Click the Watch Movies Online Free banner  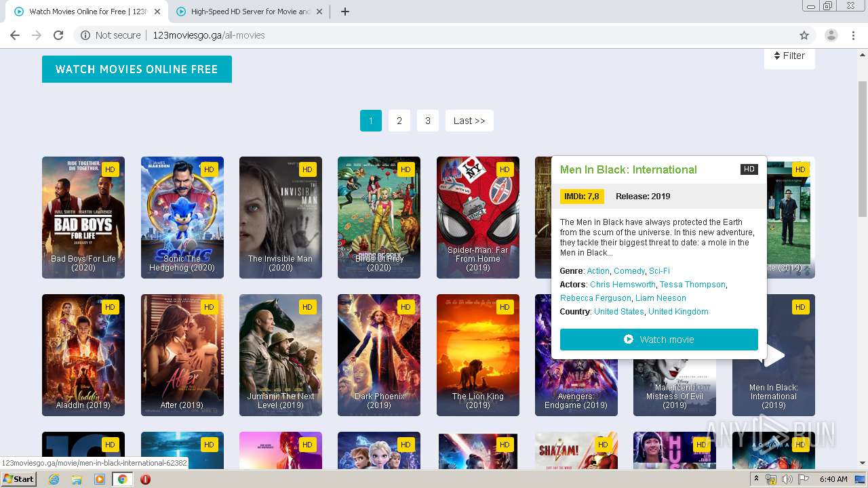pos(137,69)
